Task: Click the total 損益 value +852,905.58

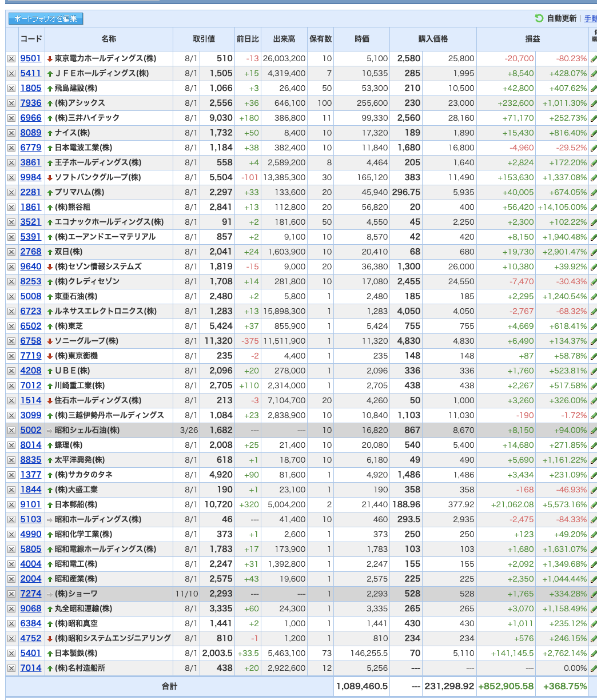Action: click(506, 686)
